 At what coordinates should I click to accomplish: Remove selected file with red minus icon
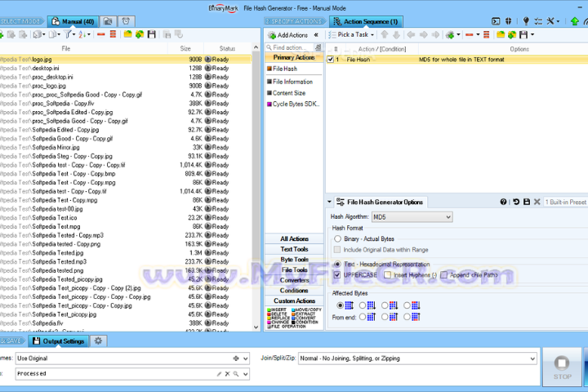[101, 34]
